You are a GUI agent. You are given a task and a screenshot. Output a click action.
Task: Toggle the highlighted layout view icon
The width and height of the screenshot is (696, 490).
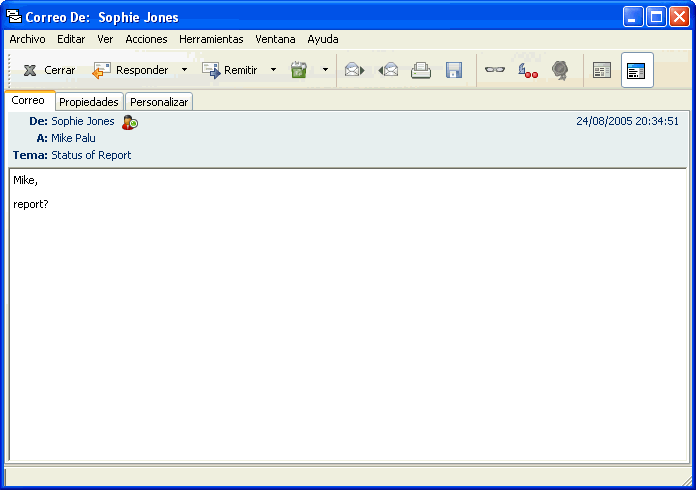pyautogui.click(x=637, y=70)
